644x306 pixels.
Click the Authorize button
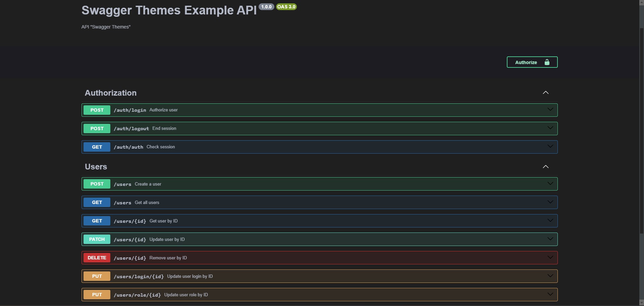click(x=532, y=62)
